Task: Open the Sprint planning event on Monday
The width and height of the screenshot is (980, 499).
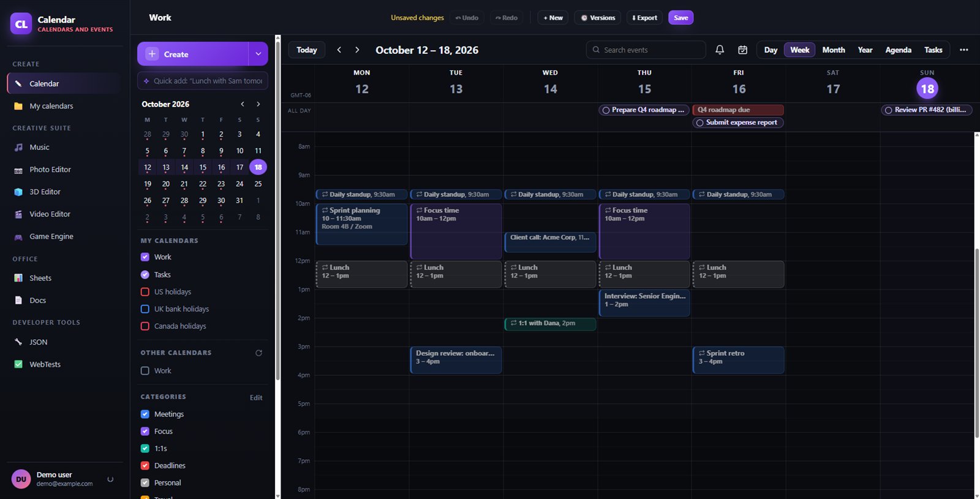Action: coord(361,224)
